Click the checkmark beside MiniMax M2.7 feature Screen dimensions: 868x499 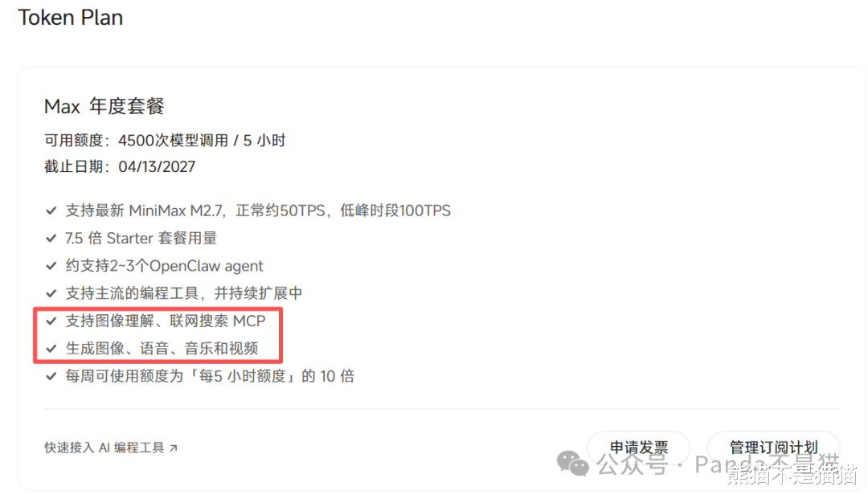(x=51, y=211)
